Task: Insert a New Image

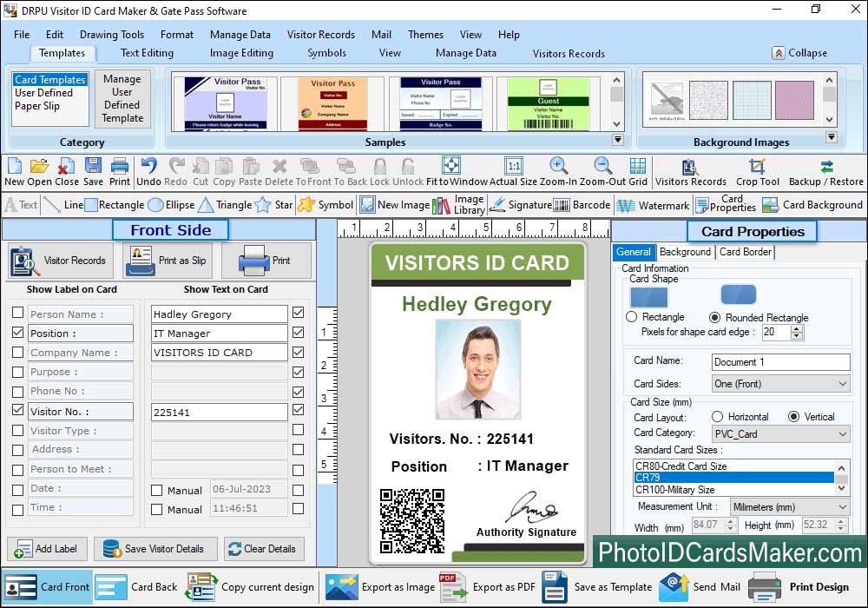Action: [x=395, y=205]
